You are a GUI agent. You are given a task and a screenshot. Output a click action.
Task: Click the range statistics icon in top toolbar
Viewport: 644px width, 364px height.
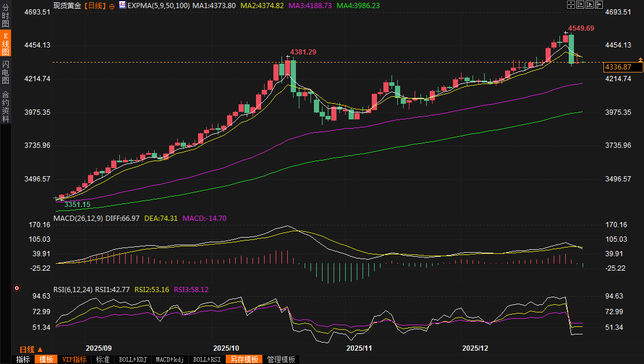point(579,5)
